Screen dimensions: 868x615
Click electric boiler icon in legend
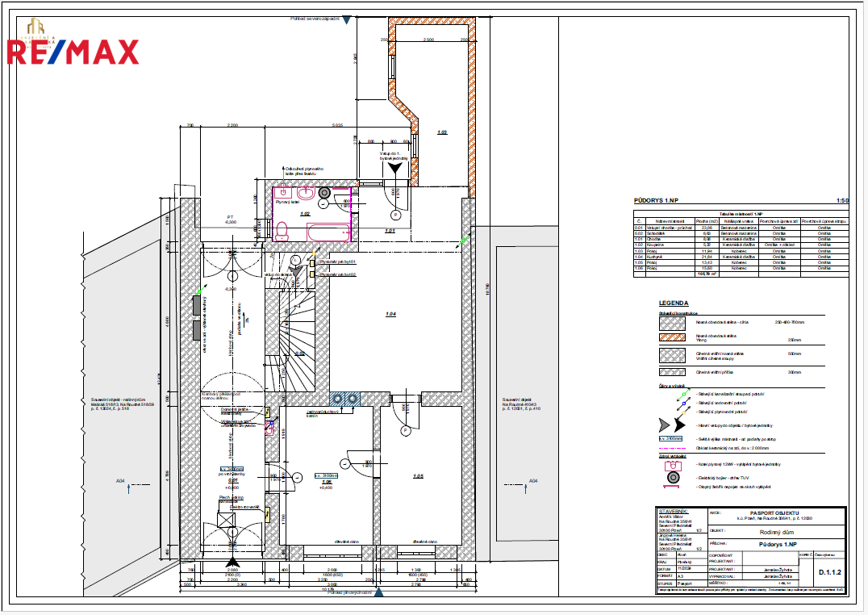click(673, 477)
